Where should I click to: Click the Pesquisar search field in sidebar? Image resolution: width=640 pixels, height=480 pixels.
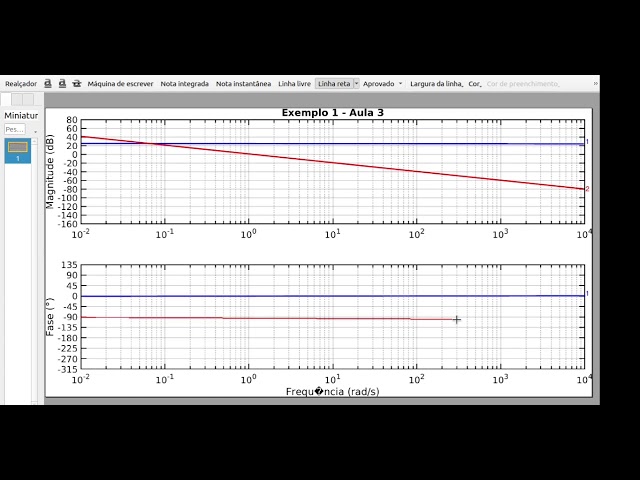(15, 129)
